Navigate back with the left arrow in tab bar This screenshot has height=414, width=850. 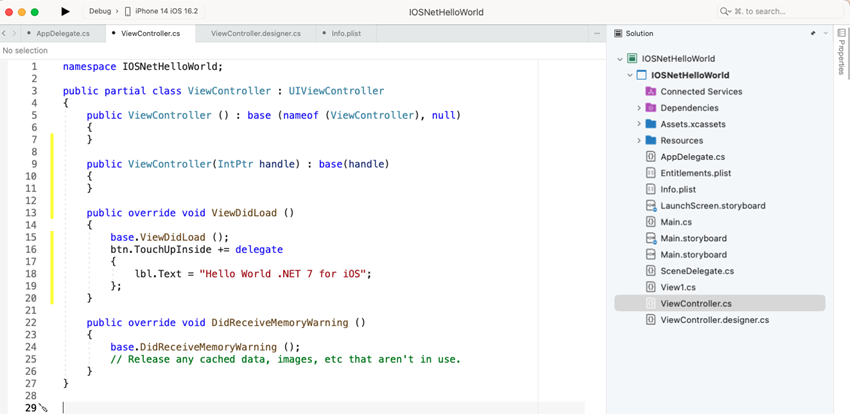(x=4, y=34)
